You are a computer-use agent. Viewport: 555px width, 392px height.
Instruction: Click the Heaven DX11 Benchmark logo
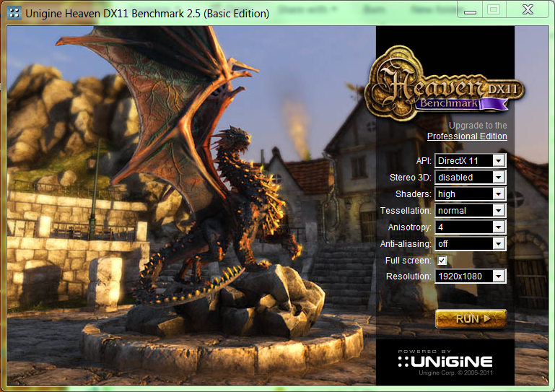(445, 84)
